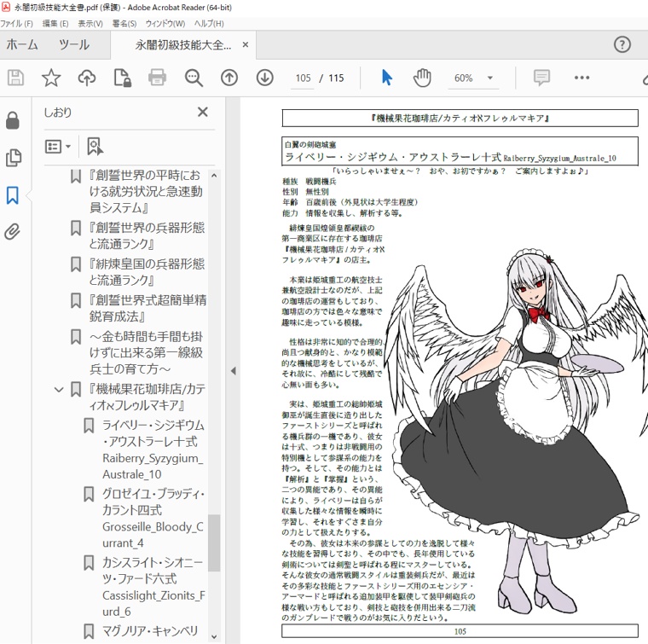
Task: Click the page number field showing 105
Action: (x=303, y=78)
